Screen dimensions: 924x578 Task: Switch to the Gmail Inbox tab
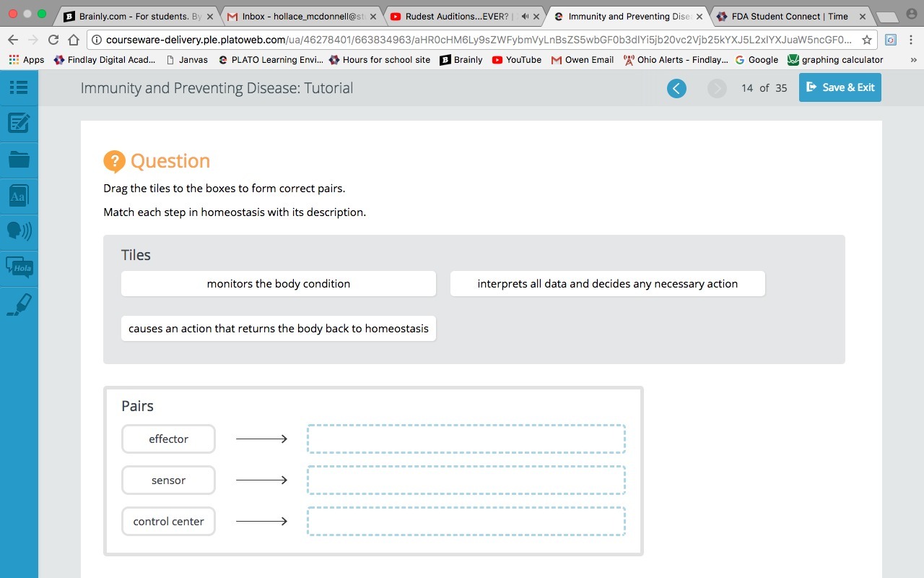pos(301,16)
